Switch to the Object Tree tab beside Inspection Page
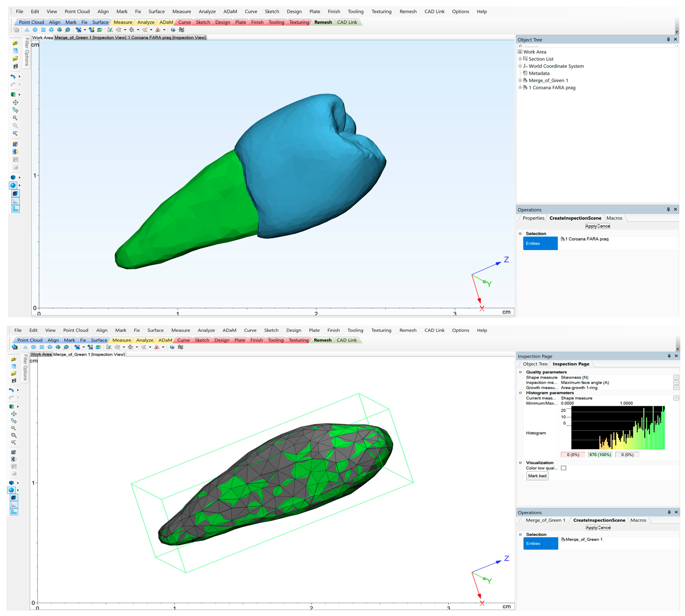685x616 pixels. tap(535, 364)
